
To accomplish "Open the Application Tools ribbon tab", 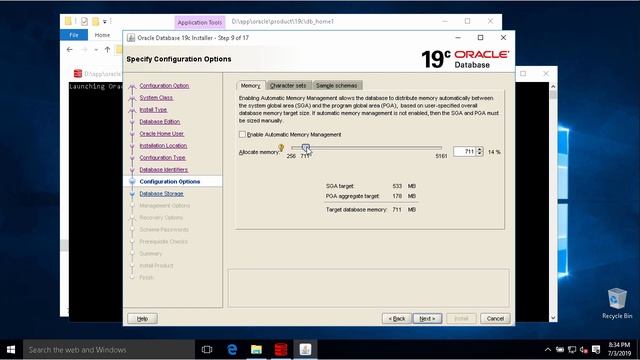I will tap(200, 22).
